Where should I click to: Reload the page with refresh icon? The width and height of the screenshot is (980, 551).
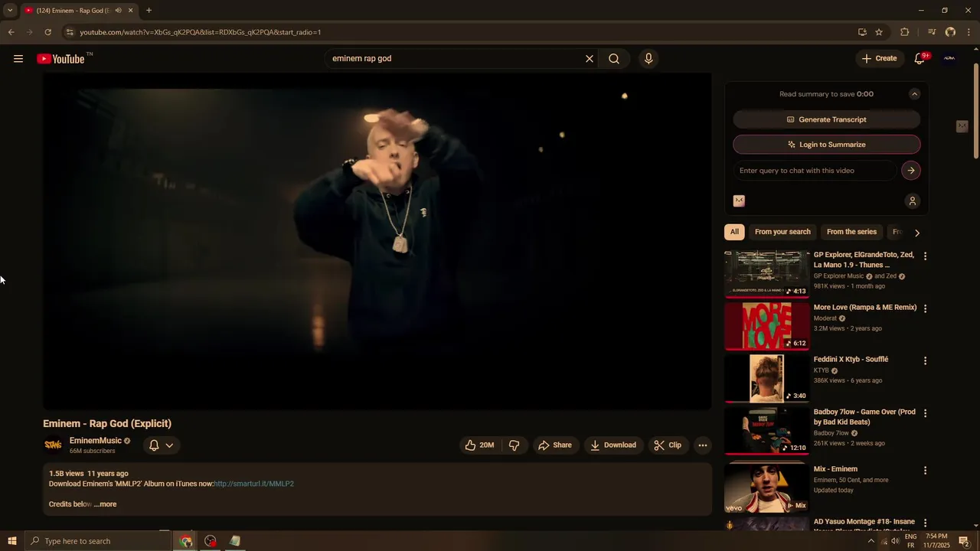47,32
